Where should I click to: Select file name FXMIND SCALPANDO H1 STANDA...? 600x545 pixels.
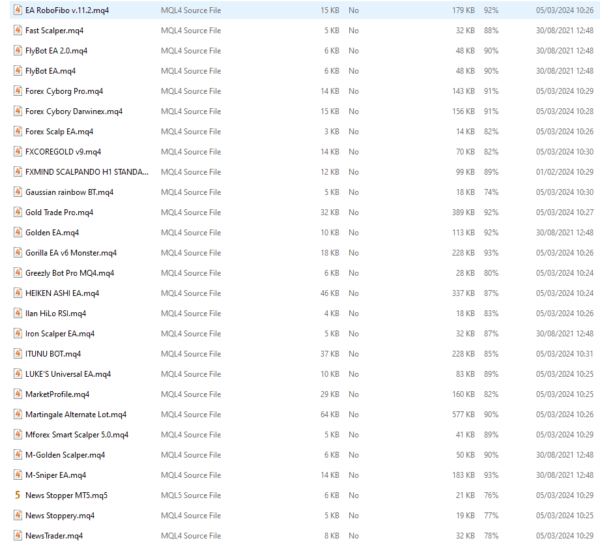87,172
